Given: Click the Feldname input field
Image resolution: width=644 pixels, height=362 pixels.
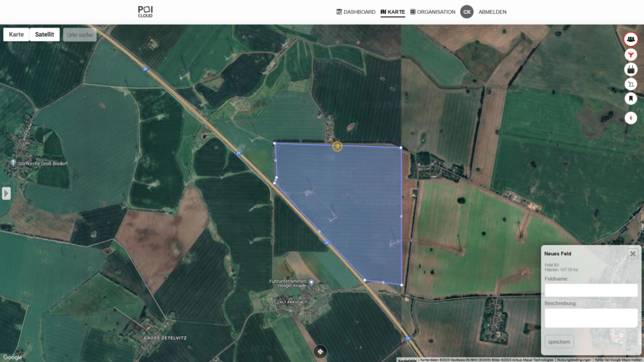Looking at the screenshot, I should tap(591, 290).
